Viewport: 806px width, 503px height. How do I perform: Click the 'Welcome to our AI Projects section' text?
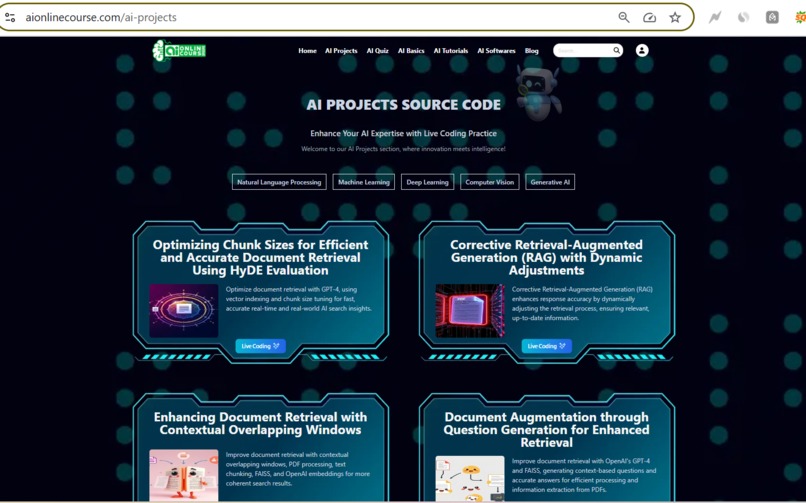pyautogui.click(x=404, y=149)
